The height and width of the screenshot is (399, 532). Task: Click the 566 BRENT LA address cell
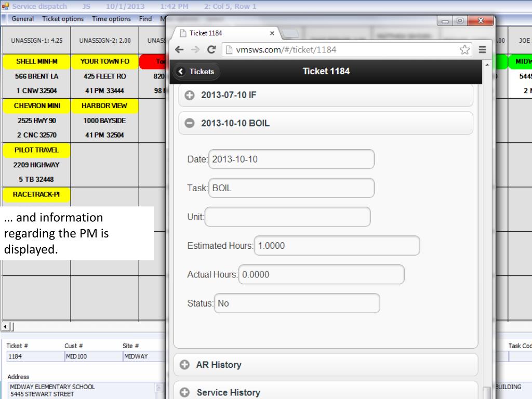pyautogui.click(x=37, y=76)
